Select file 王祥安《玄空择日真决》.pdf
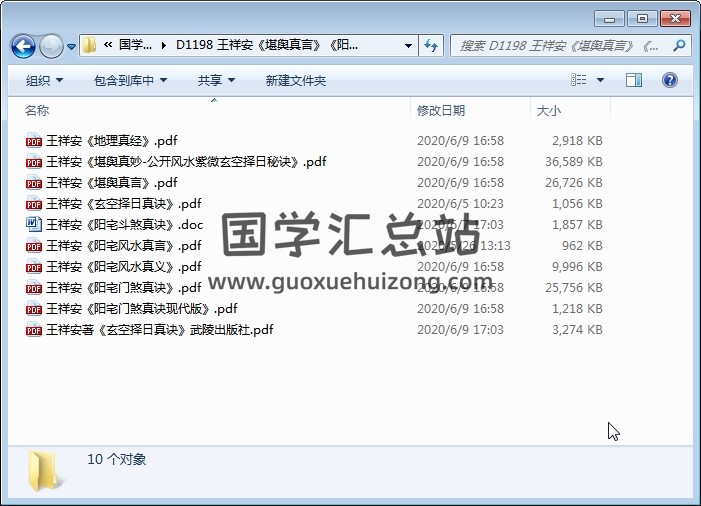 124,203
